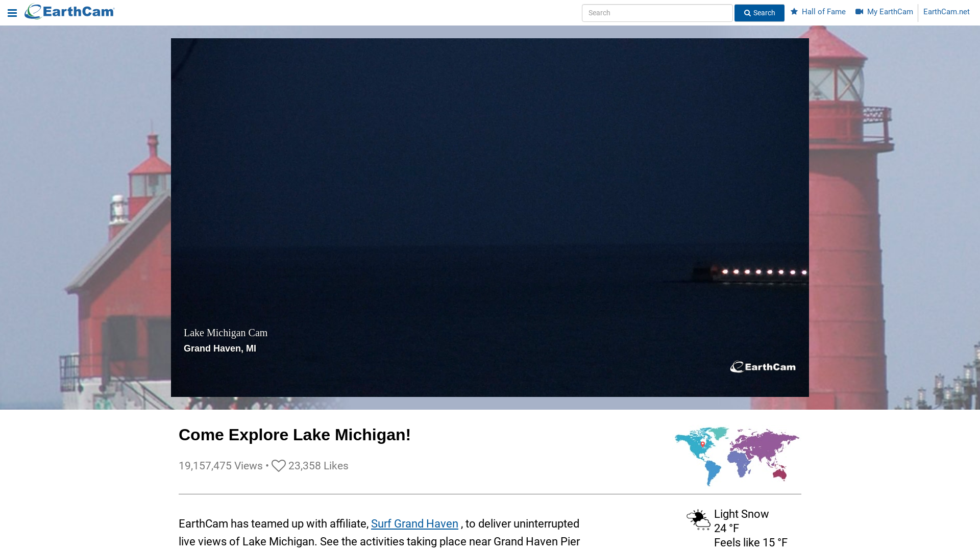
Task: Open the hamburger navigation menu
Action: [x=12, y=13]
